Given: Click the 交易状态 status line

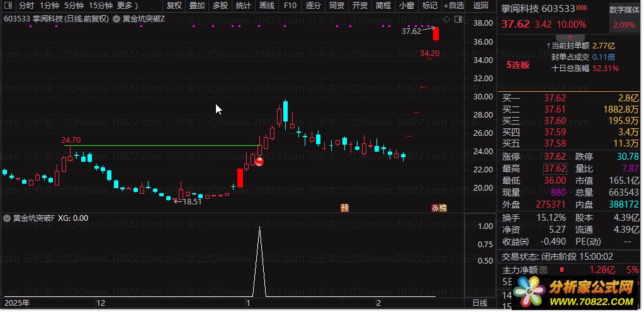Looking at the screenshot, I should [557, 257].
